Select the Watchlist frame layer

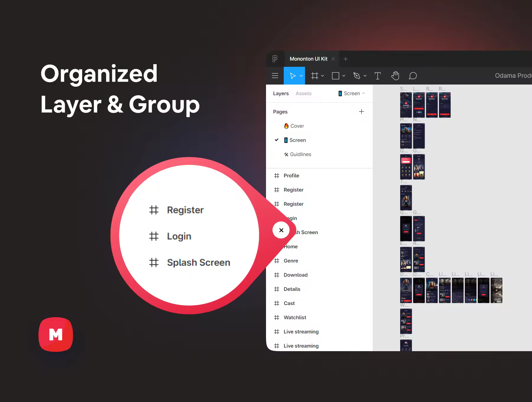point(295,317)
